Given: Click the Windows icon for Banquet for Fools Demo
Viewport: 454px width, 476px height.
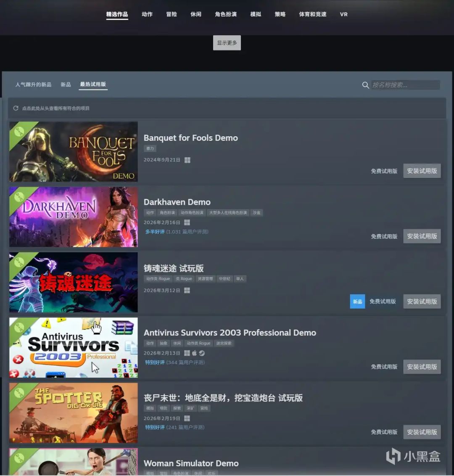Looking at the screenshot, I should 187,160.
